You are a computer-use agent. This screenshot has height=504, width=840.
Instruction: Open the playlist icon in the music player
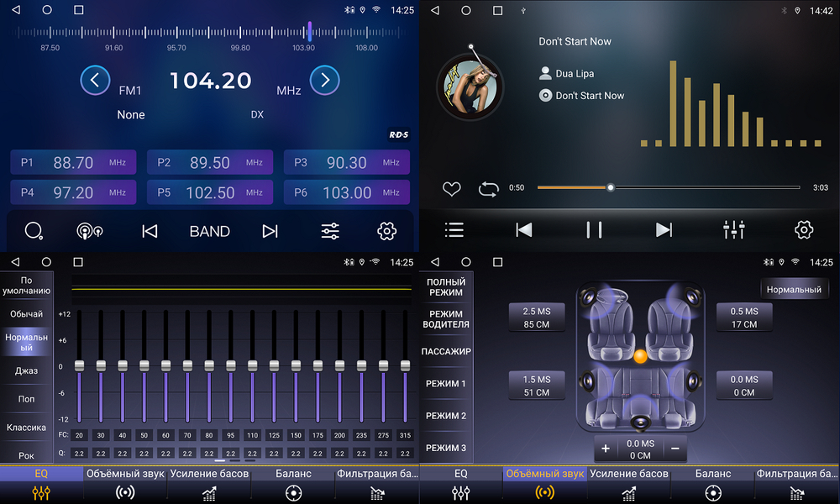pos(455,229)
